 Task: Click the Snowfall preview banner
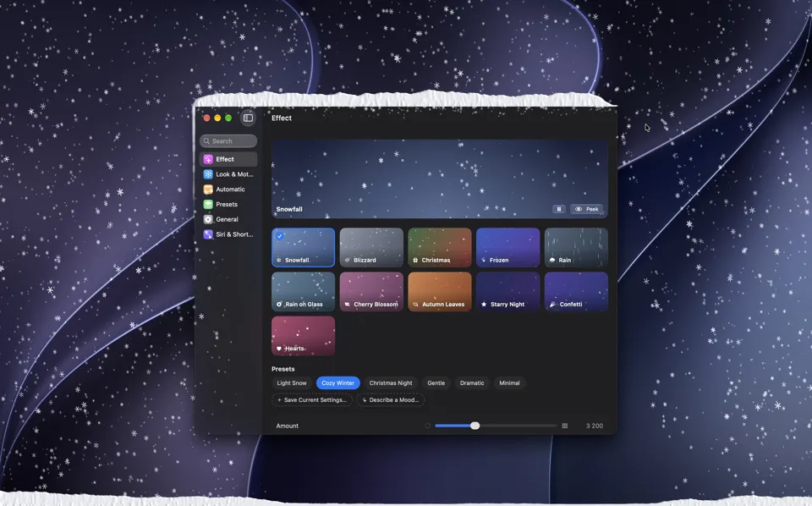pyautogui.click(x=440, y=179)
